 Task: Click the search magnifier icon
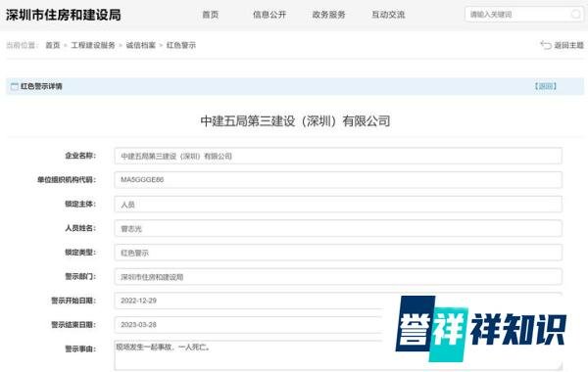[575, 15]
